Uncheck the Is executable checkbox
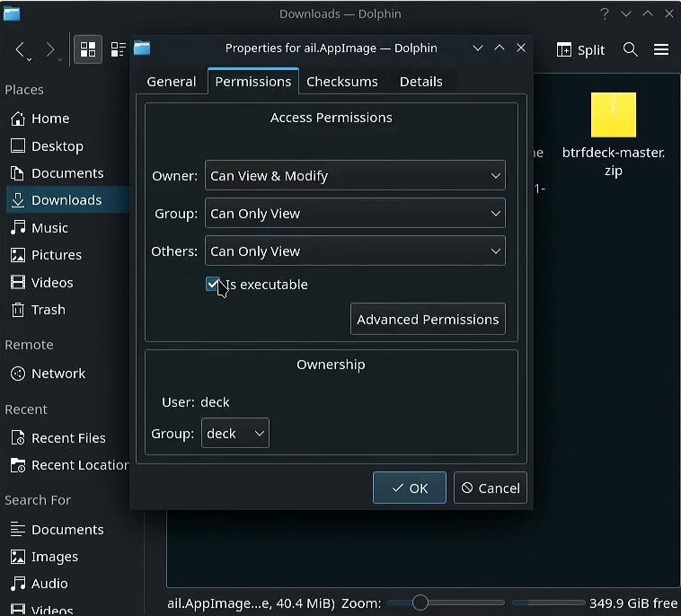 click(213, 284)
